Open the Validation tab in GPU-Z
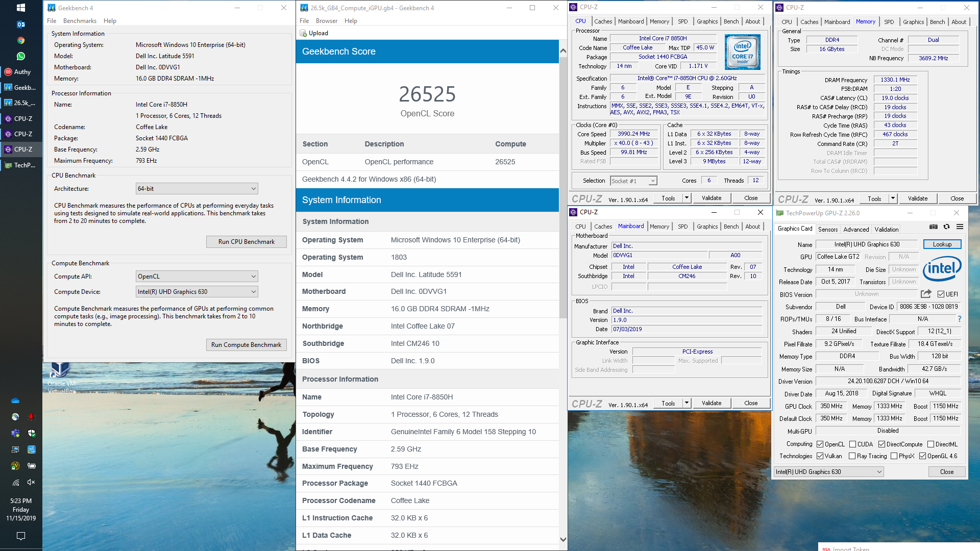 887,230
